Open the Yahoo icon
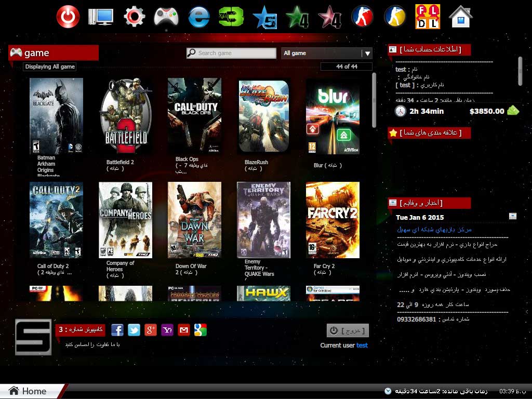 [x=167, y=330]
